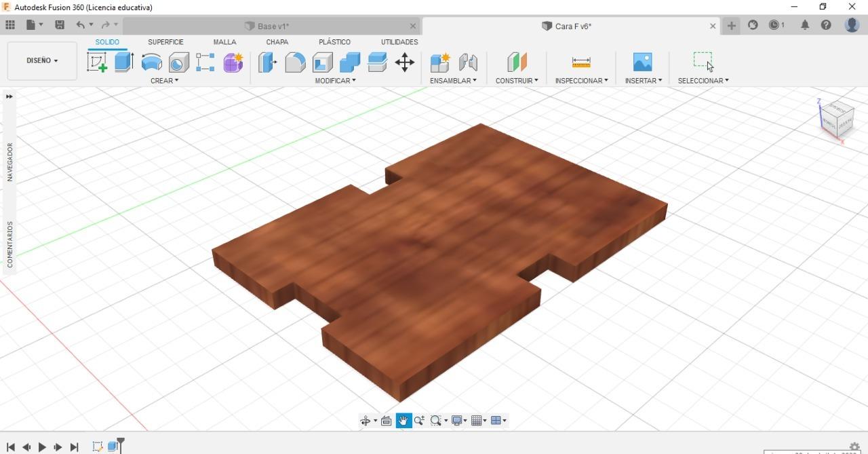Select the Joint tool

tap(468, 62)
